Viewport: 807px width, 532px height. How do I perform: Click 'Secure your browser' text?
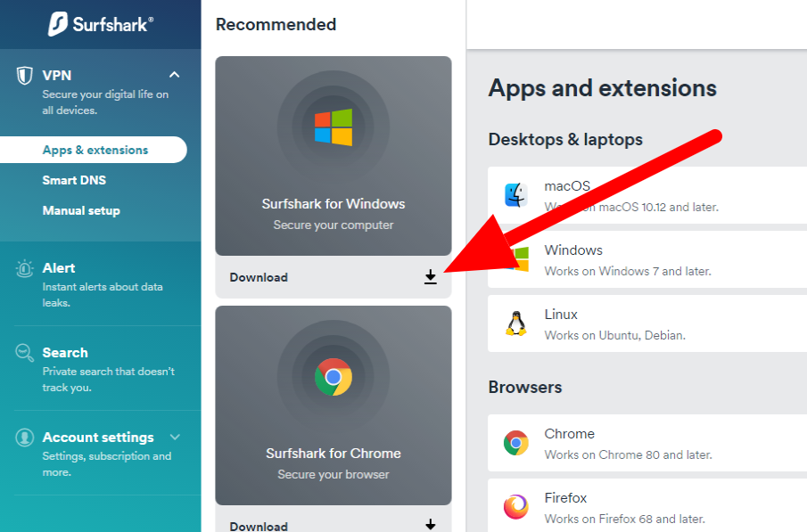point(334,474)
